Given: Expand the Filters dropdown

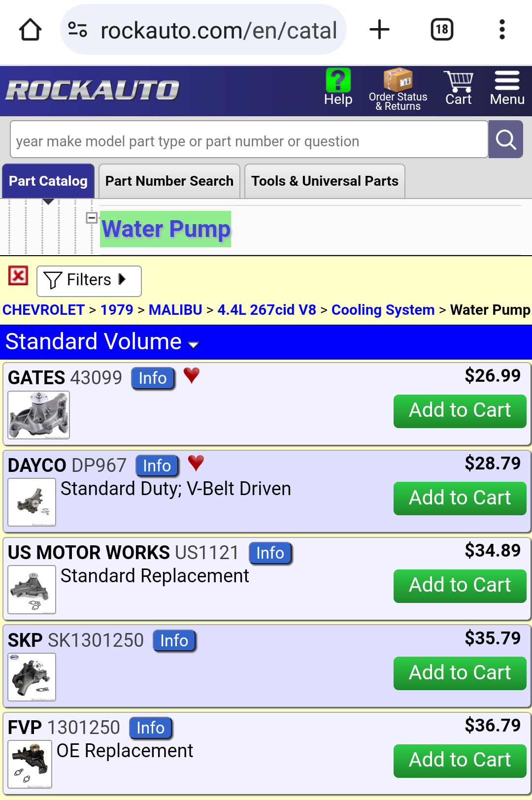Looking at the screenshot, I should [89, 281].
